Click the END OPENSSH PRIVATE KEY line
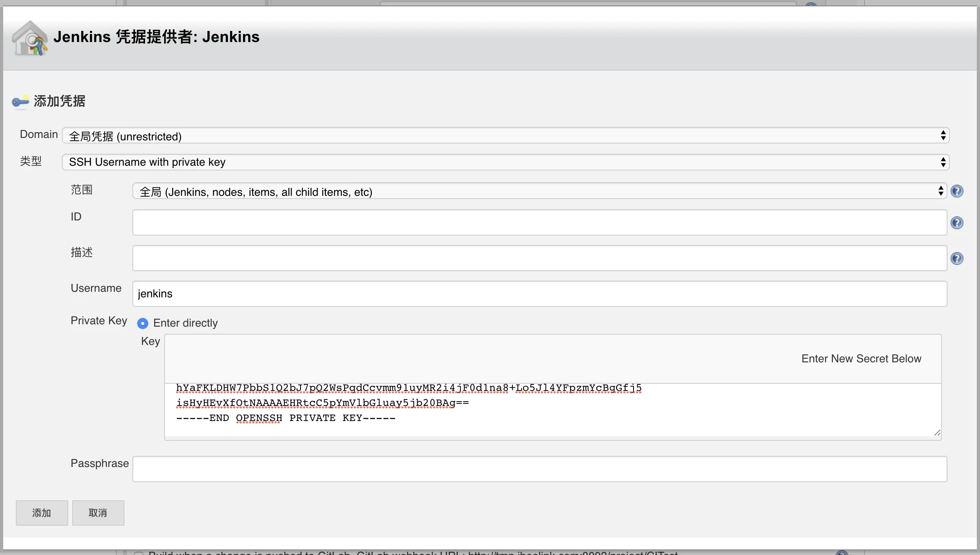 [x=285, y=418]
